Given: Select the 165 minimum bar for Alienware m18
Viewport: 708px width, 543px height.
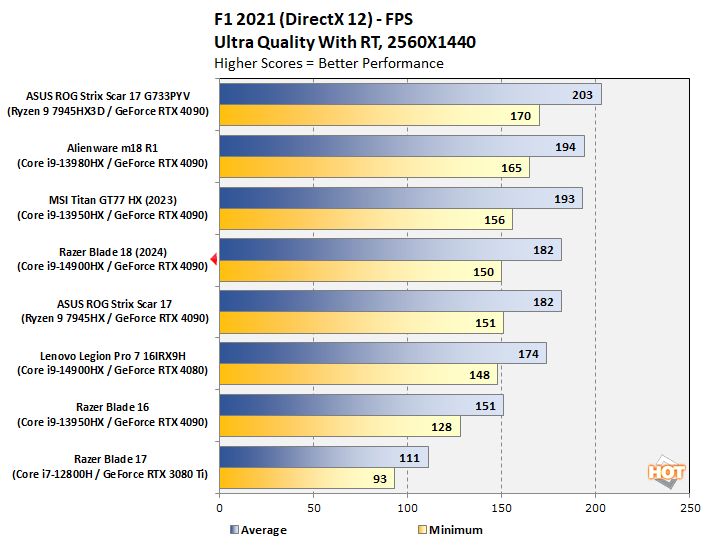Looking at the screenshot, I should pyautogui.click(x=374, y=167).
